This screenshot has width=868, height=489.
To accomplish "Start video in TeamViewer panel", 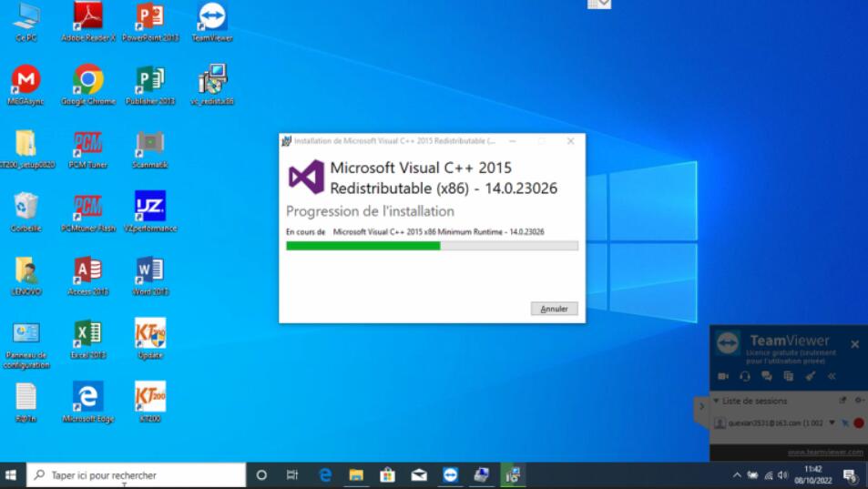I will pos(723,376).
